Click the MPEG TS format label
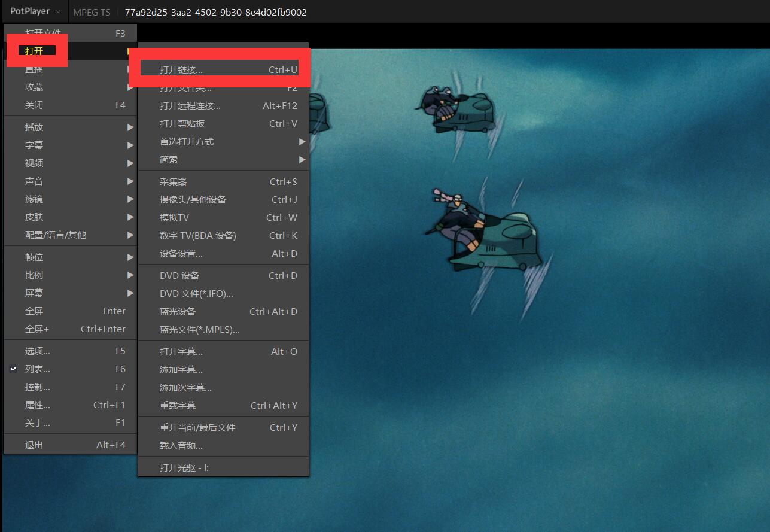 pos(92,12)
